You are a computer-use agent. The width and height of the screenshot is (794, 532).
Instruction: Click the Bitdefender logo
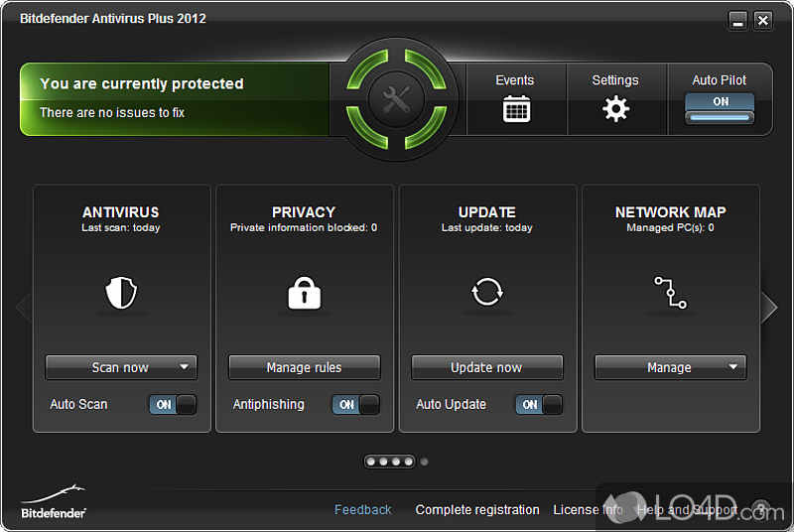pyautogui.click(x=54, y=502)
